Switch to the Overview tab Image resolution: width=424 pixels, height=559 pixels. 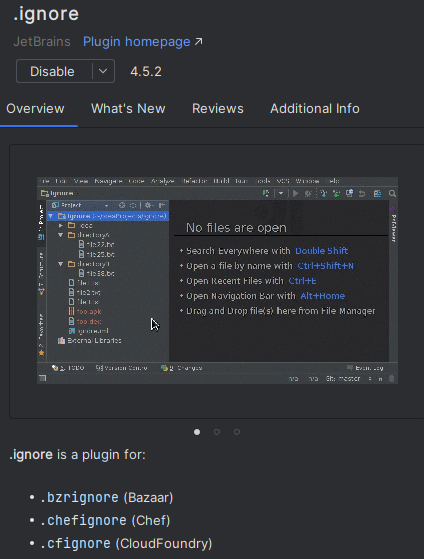coord(35,109)
